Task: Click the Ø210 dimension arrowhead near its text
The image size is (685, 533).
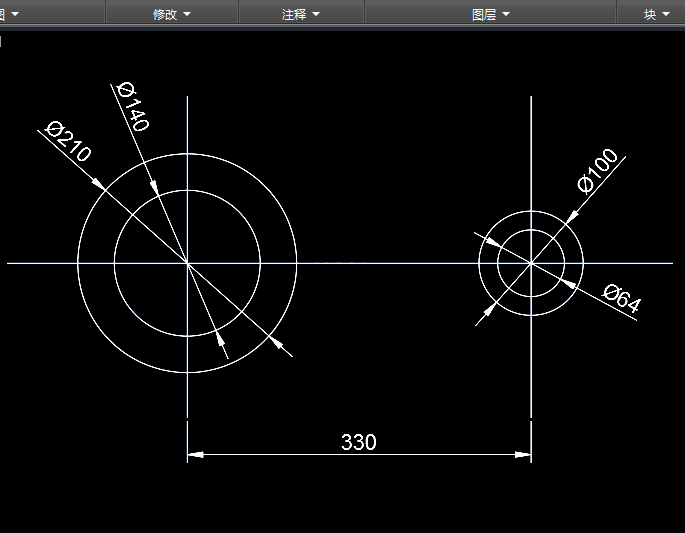Action: pyautogui.click(x=98, y=183)
